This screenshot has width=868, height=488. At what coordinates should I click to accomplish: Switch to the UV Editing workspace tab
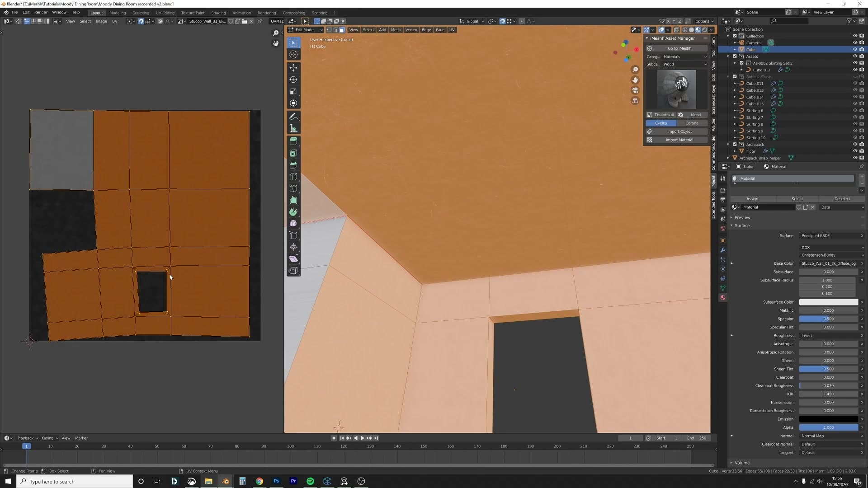[x=165, y=13]
